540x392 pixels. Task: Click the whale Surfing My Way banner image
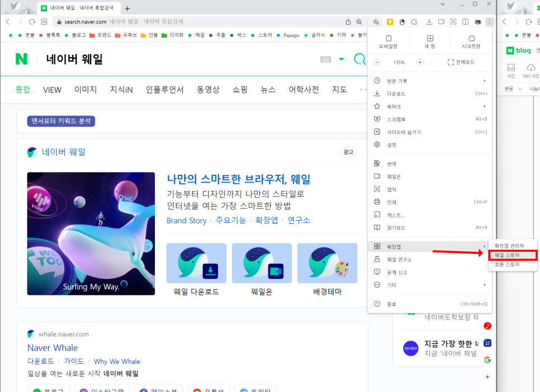[91, 233]
